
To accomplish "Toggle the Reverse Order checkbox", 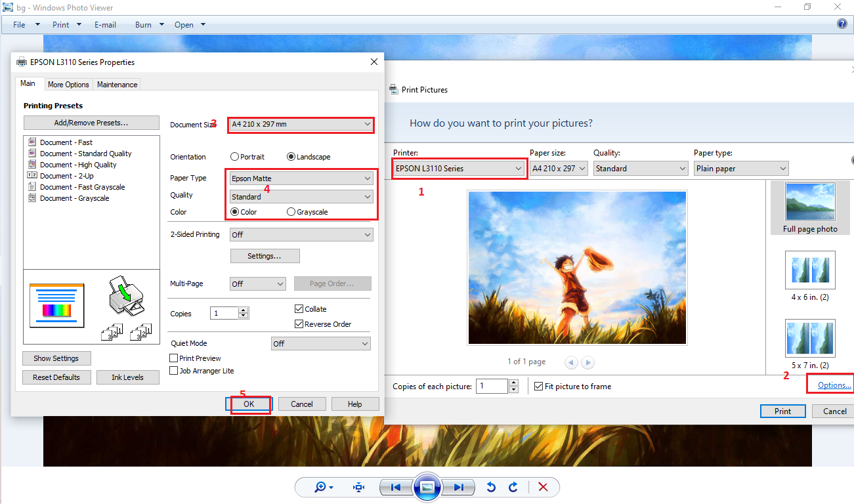I will click(299, 324).
